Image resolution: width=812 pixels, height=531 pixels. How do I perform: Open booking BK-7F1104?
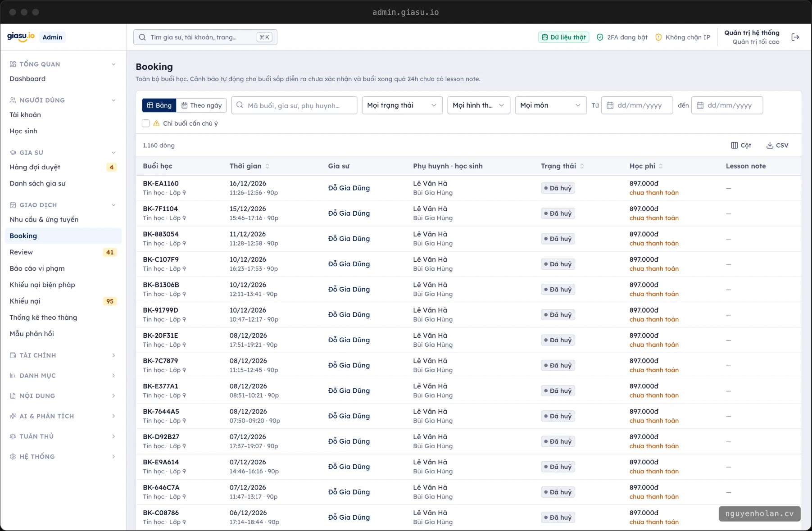pyautogui.click(x=160, y=209)
